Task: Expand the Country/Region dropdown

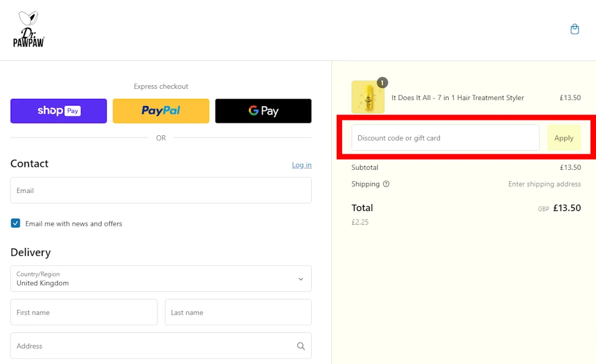Action: (161, 278)
